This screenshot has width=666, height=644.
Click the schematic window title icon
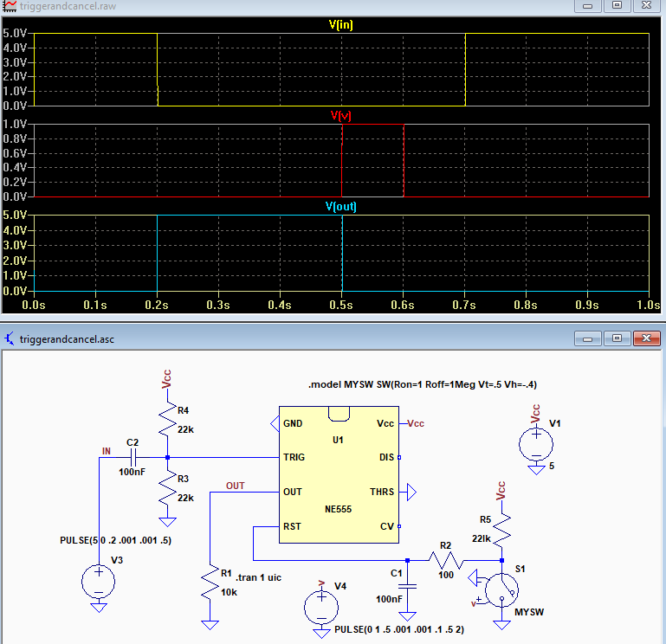10,338
